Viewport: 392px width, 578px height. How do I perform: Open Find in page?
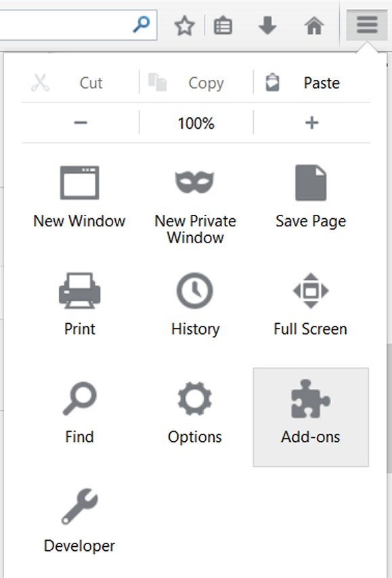tap(80, 413)
